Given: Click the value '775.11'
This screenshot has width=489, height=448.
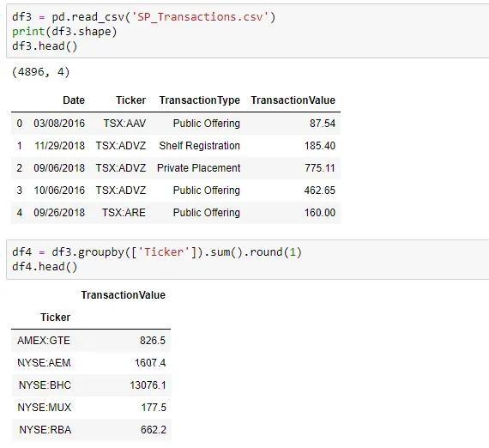Looking at the screenshot, I should point(320,168).
